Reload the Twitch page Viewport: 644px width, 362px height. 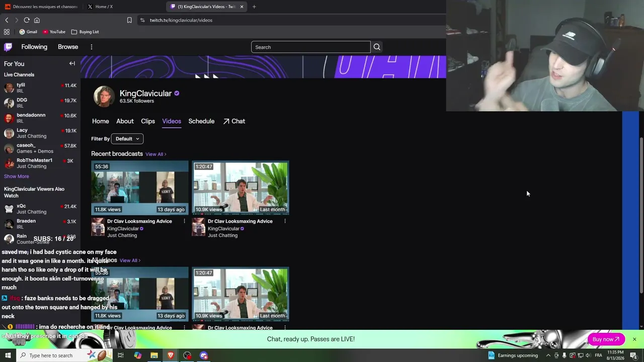(x=27, y=20)
